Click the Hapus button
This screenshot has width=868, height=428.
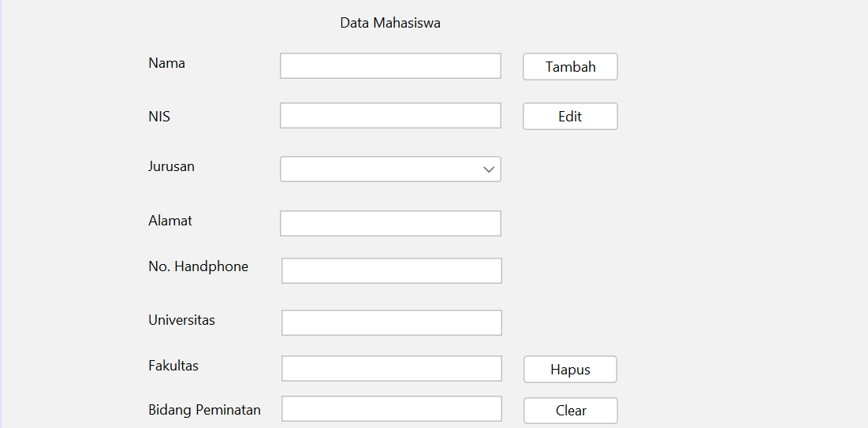click(570, 370)
